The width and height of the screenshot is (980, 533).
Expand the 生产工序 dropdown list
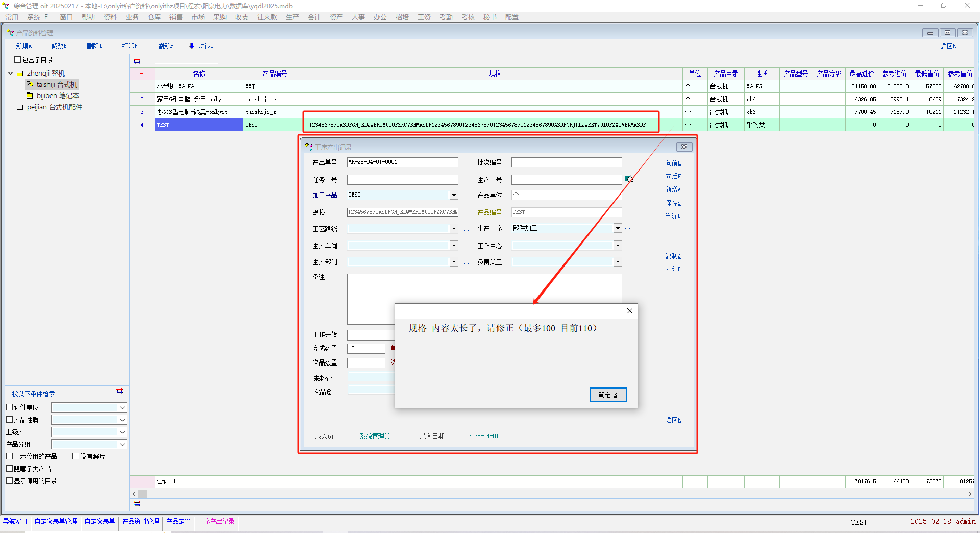click(x=618, y=228)
